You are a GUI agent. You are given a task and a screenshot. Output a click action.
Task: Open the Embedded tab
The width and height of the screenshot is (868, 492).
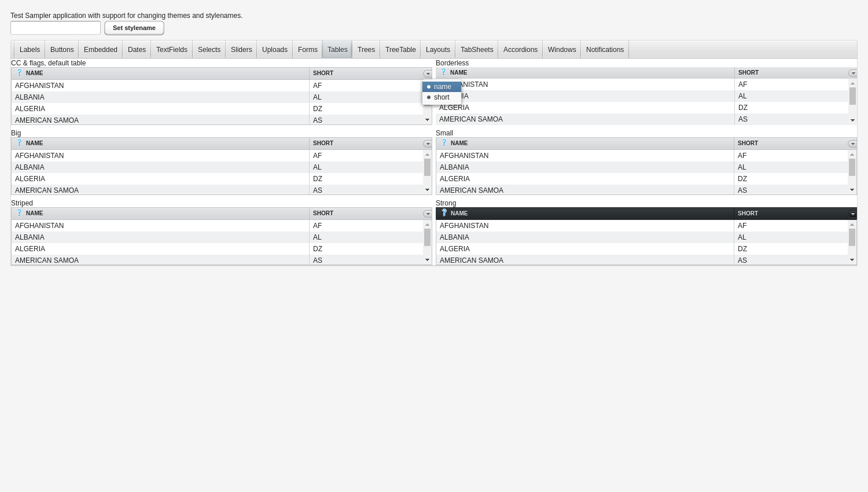click(101, 50)
